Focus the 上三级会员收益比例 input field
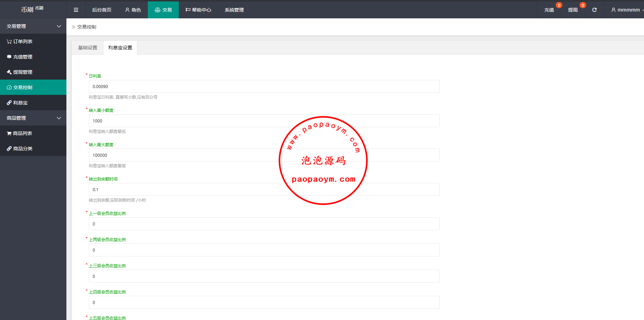 click(x=264, y=276)
